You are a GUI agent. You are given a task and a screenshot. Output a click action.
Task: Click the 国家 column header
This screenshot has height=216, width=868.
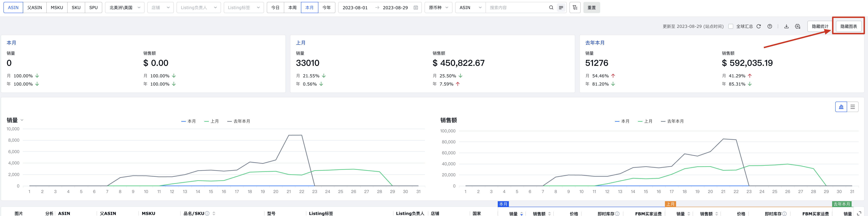[476, 213]
